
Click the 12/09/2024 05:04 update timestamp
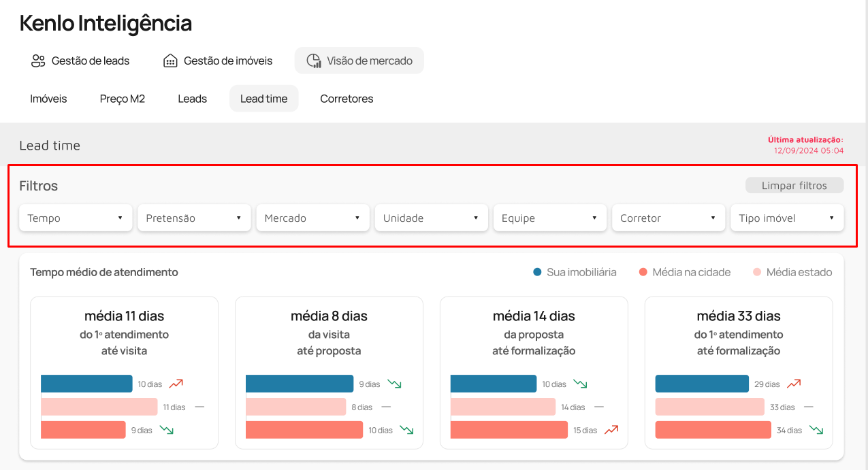(809, 150)
